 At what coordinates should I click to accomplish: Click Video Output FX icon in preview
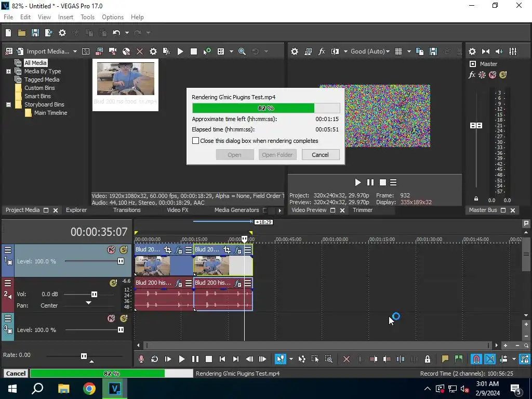tap(322, 51)
